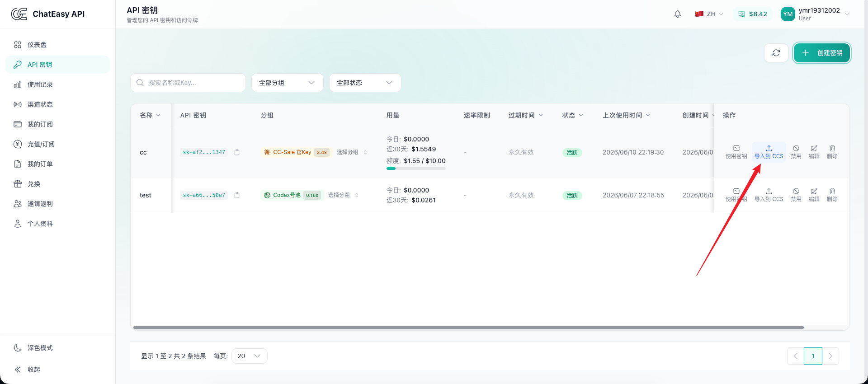
Task: Open the ZH language selector
Action: click(x=709, y=14)
